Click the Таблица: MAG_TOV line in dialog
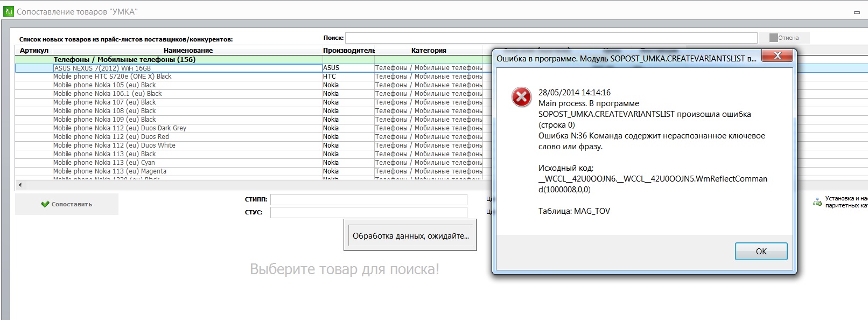This screenshot has width=868, height=320. click(574, 211)
